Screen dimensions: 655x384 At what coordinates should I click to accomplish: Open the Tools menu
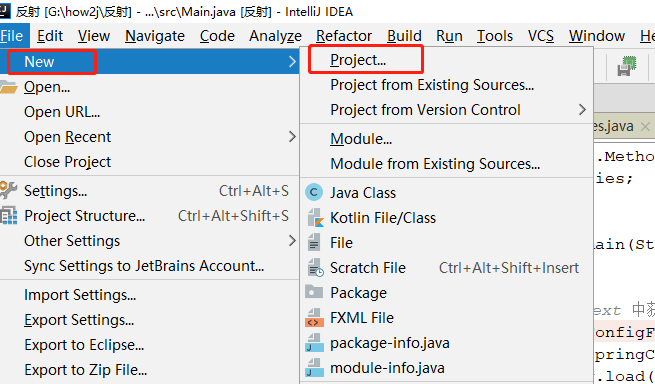[495, 36]
